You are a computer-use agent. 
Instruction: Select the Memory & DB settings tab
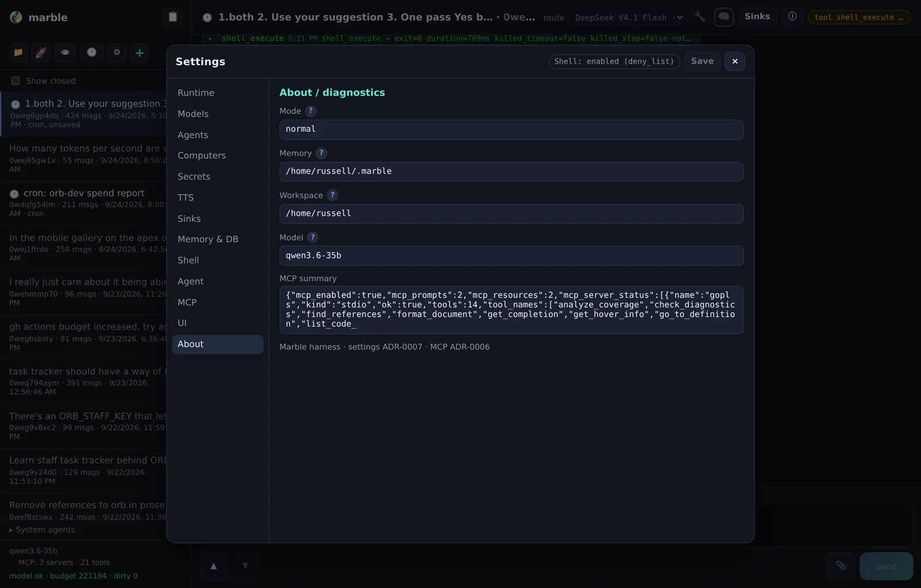218,239
